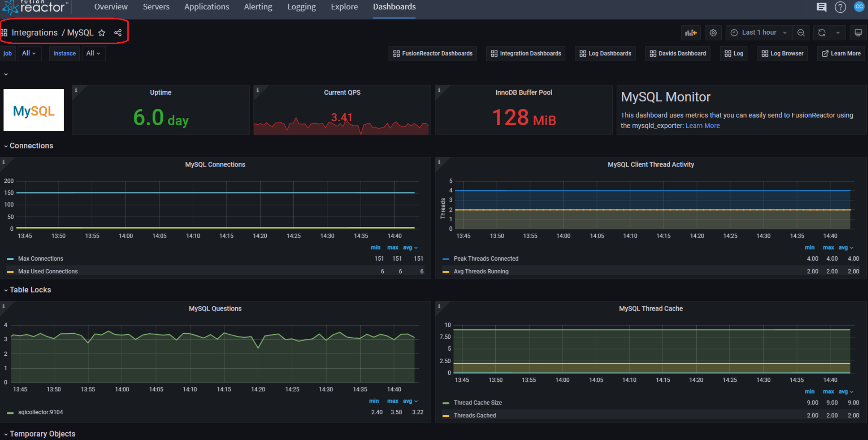Open the refresh interval dropdown arrow
The image size is (868, 440).
click(x=838, y=32)
